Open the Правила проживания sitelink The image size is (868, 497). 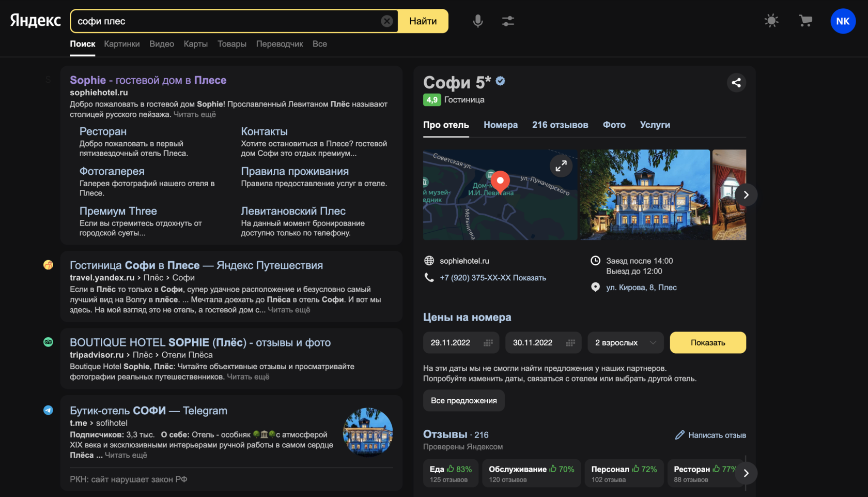[x=295, y=171]
